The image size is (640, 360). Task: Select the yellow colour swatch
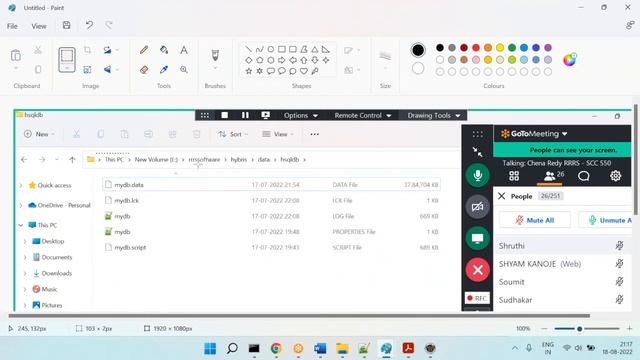point(500,48)
